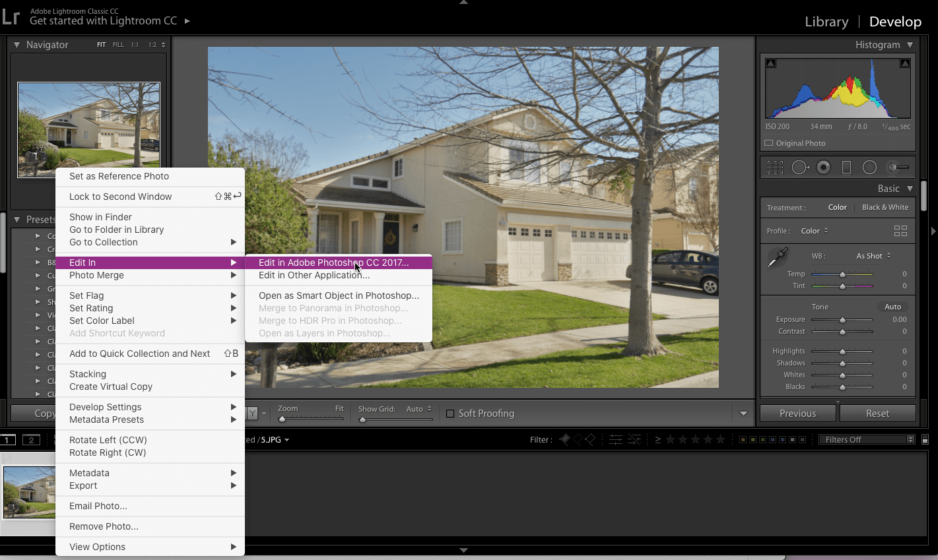Select the Spot Removal tool
Screen dimensions: 938x560
(x=800, y=167)
